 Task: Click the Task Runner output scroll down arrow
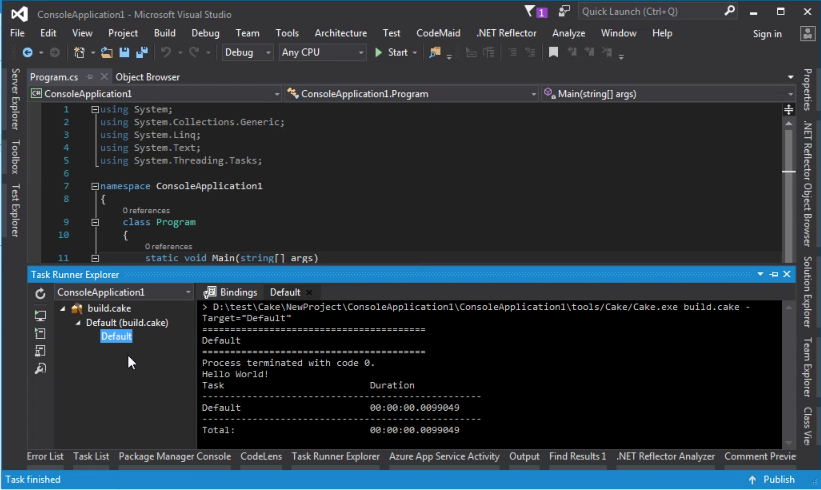(x=789, y=443)
